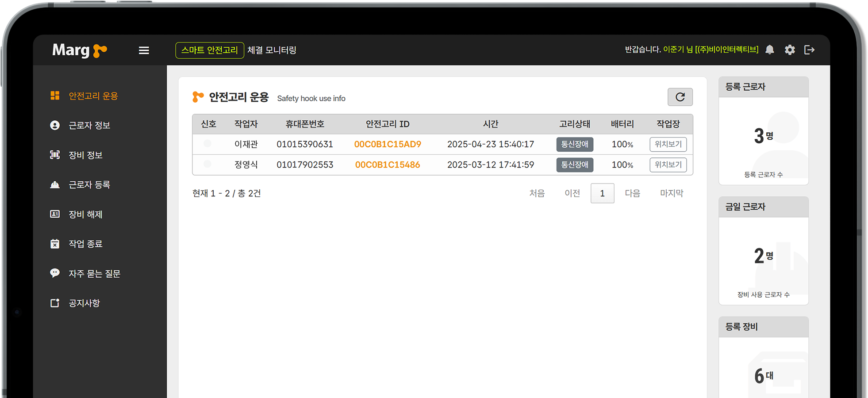
Task: Go to 다음 page
Action: 632,193
